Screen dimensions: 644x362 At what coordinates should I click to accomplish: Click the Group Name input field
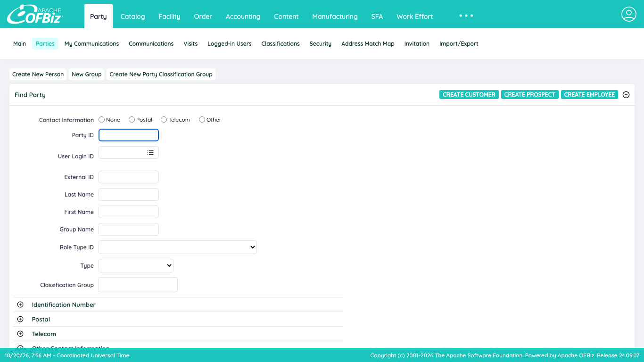(129, 230)
